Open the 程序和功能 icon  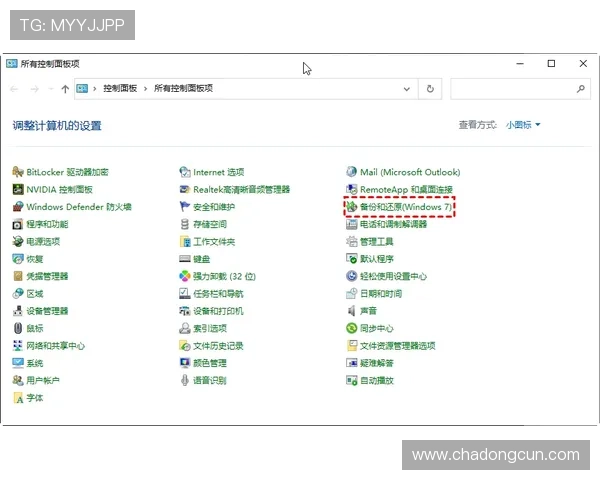(18, 224)
